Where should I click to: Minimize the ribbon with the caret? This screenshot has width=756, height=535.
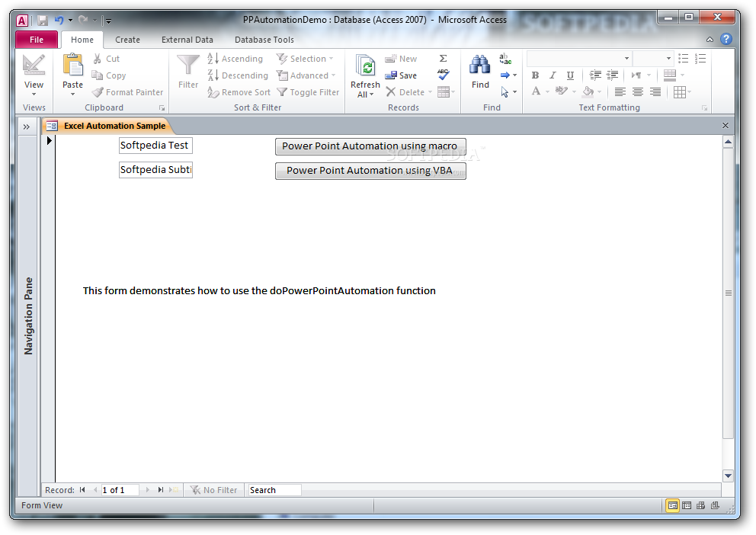click(x=710, y=40)
